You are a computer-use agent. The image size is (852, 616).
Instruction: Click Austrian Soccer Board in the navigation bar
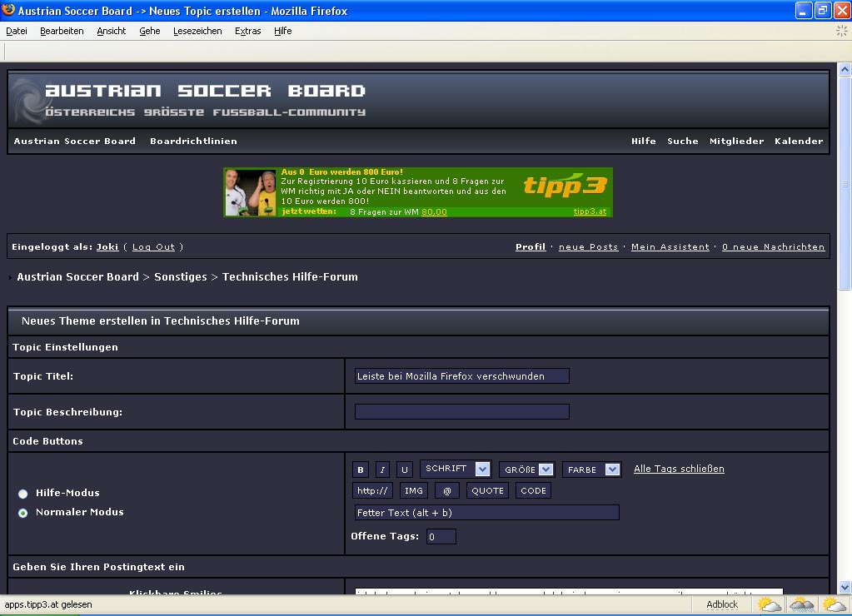click(x=74, y=142)
